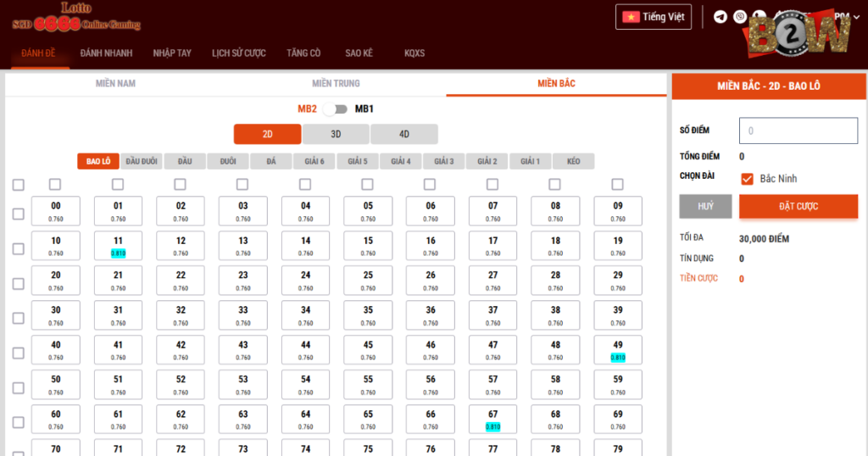Choose the Đầu Đuôi bet type
This screenshot has width=868, height=456.
click(141, 161)
